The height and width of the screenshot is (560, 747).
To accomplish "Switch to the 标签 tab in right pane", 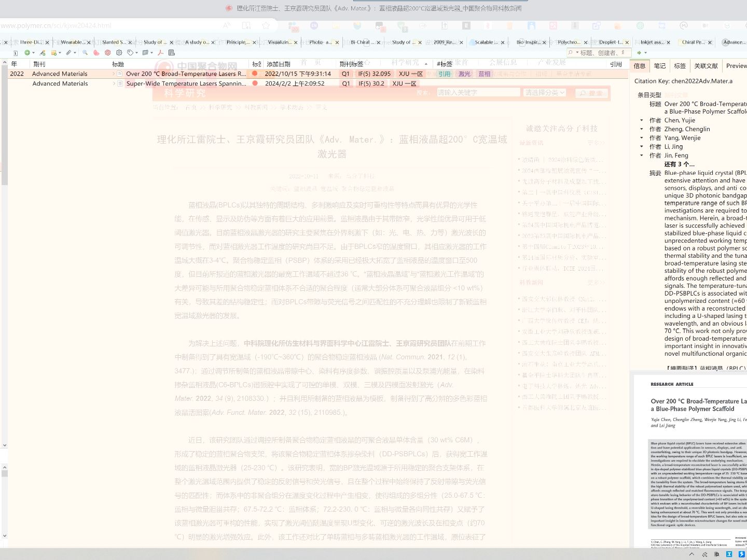I will [680, 66].
